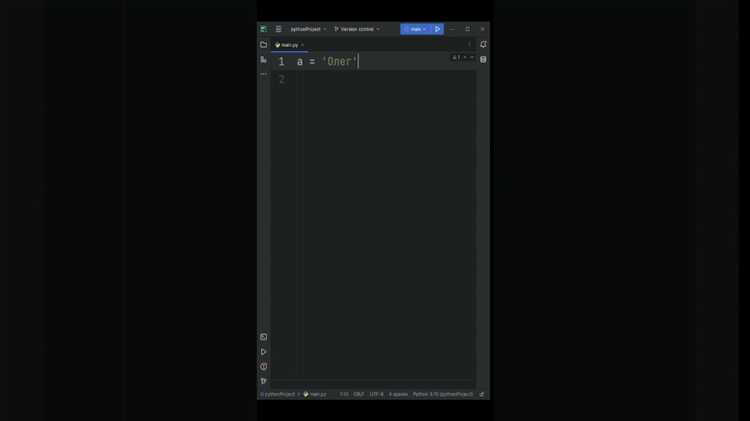Open the Project tool window folder icon
This screenshot has width=750, height=421.
click(264, 44)
